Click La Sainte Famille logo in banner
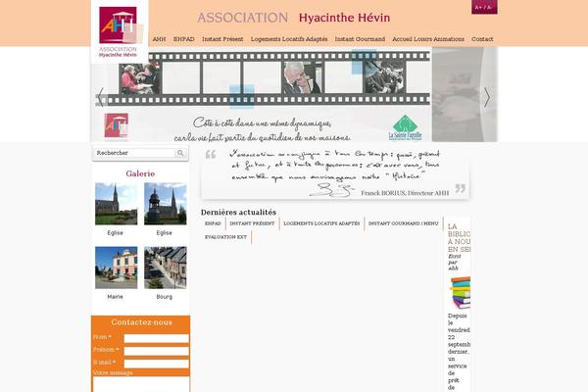This screenshot has height=392, width=588. (x=405, y=127)
